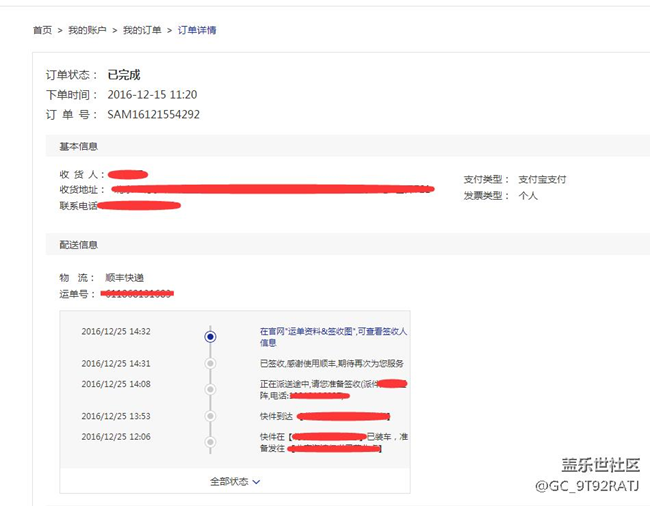Click the order time 2016-12-15 11:20
The height and width of the screenshot is (506, 650).
(152, 95)
